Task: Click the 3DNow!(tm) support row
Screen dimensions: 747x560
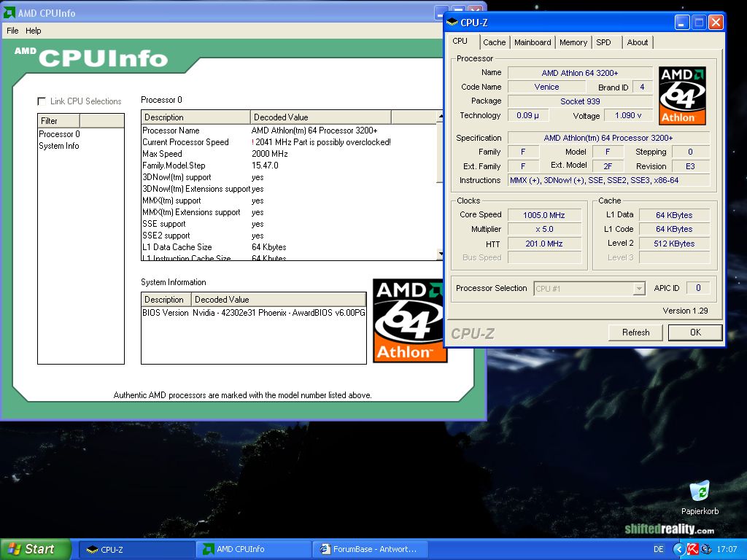Action: pos(289,177)
